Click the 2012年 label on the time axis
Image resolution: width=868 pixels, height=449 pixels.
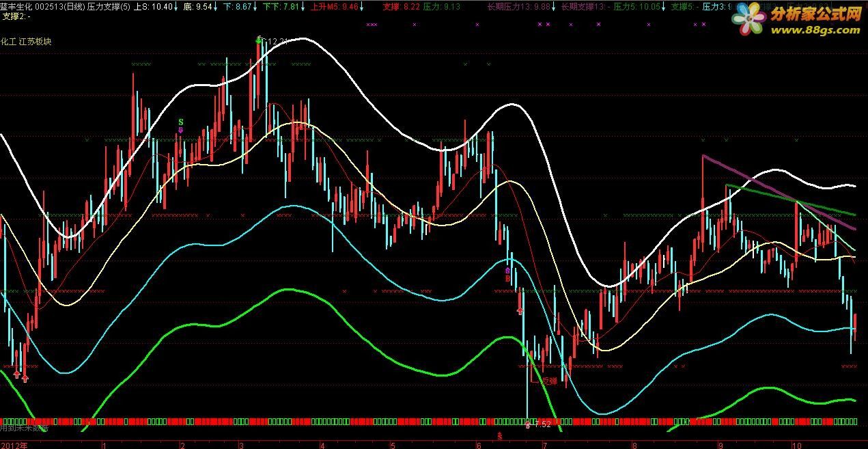pos(14,445)
